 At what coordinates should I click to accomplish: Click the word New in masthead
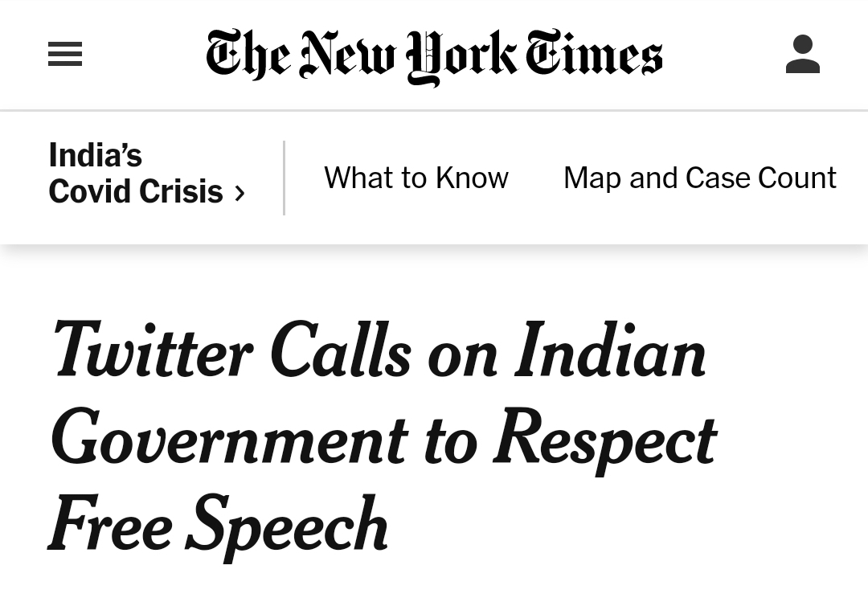(347, 55)
